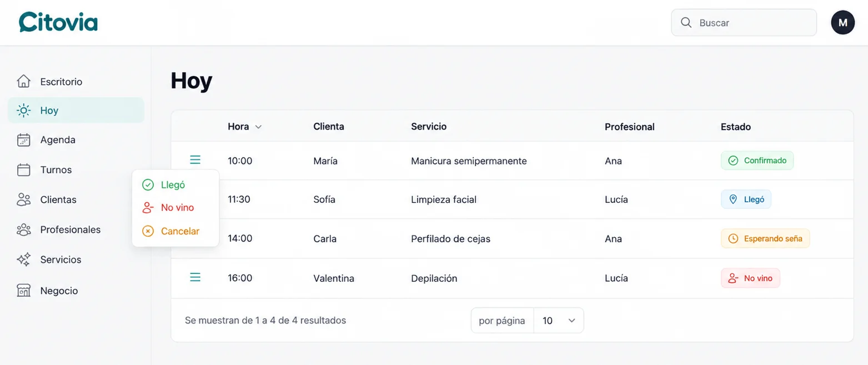
Task: Choose Cancelar in the popup menu
Action: click(175, 231)
